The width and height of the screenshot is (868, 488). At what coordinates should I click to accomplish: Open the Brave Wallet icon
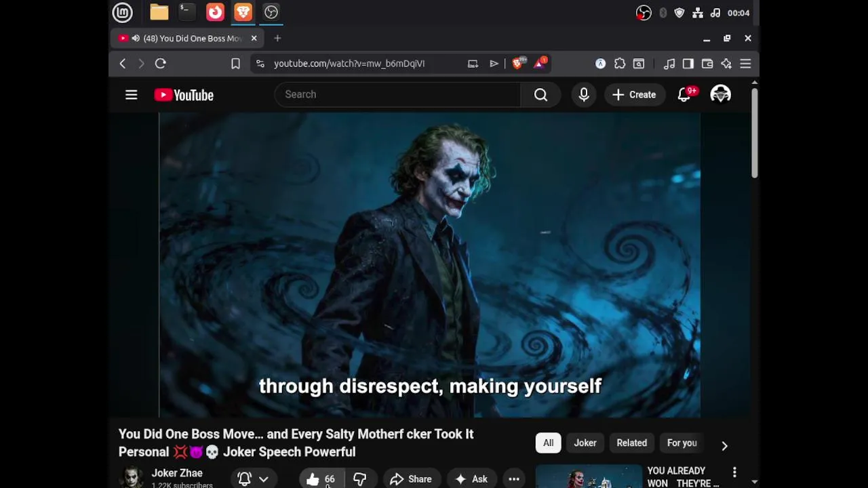point(707,64)
